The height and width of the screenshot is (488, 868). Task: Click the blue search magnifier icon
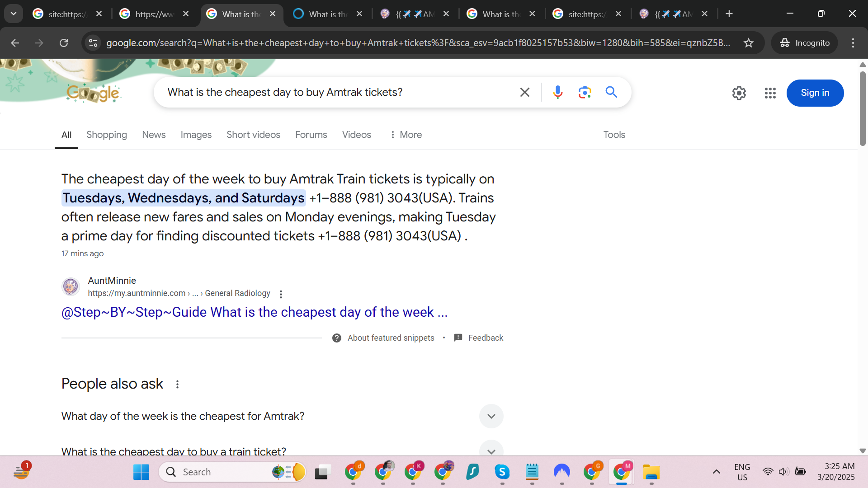611,92
